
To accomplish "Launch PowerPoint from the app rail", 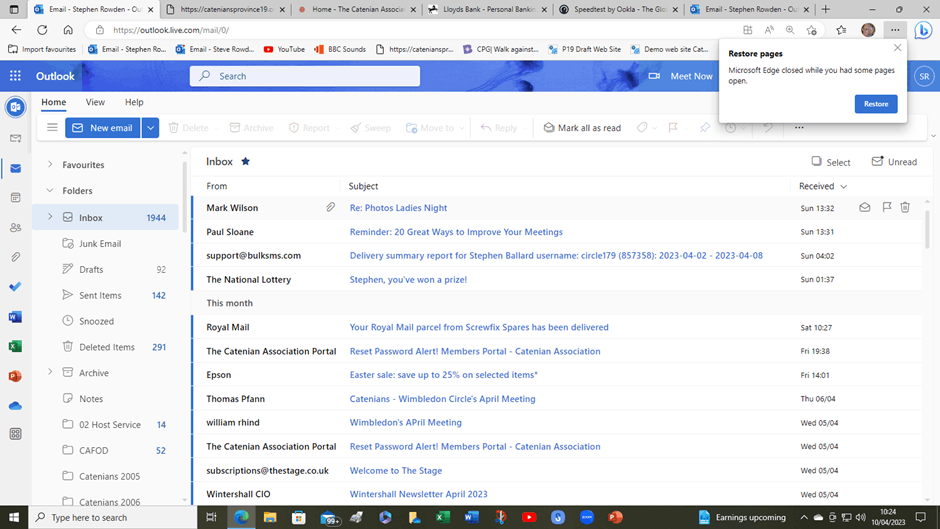I will click(x=16, y=376).
